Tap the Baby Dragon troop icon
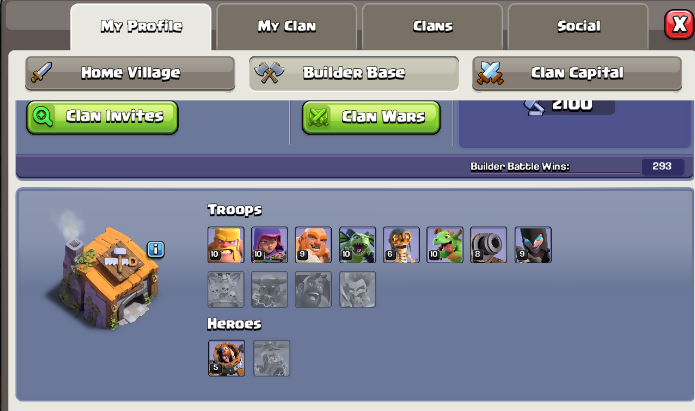 (x=445, y=245)
